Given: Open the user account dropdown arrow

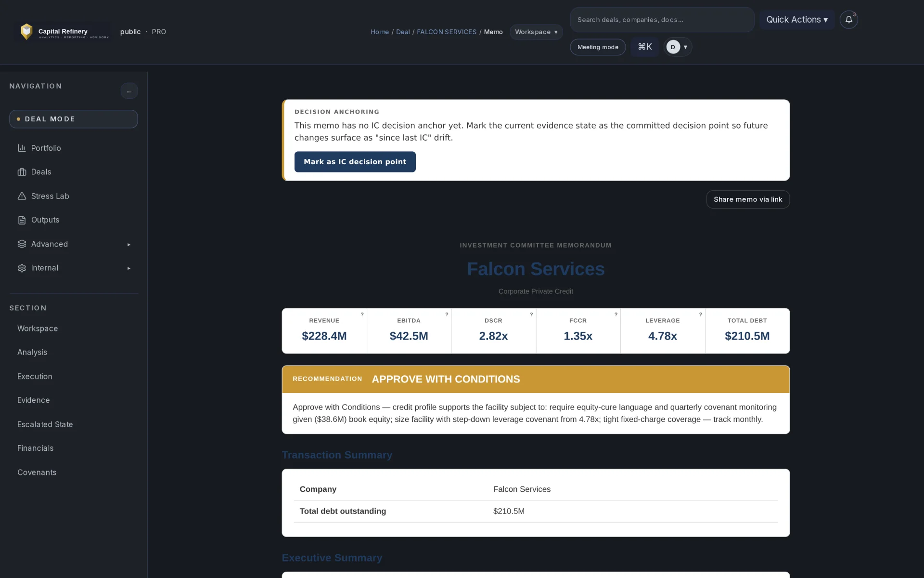Looking at the screenshot, I should (685, 47).
